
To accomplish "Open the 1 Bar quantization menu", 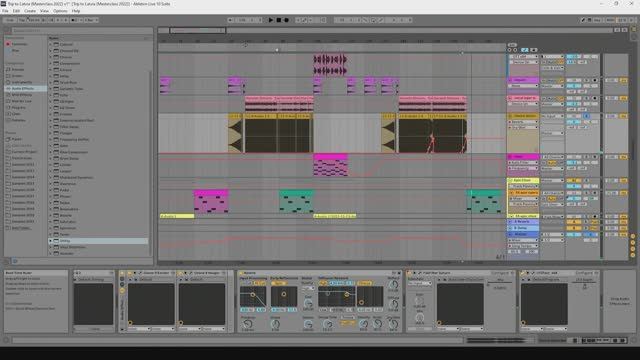I will click(90, 20).
